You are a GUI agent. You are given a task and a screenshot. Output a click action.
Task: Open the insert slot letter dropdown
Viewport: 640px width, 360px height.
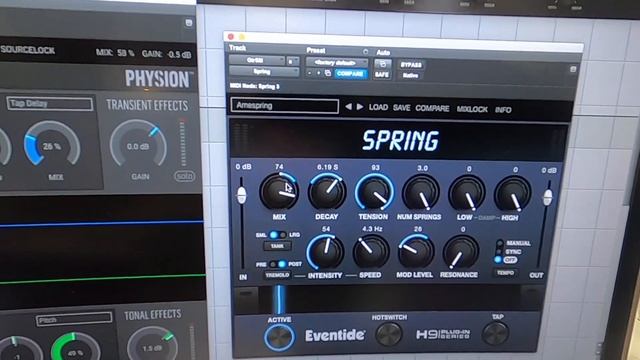click(x=293, y=61)
